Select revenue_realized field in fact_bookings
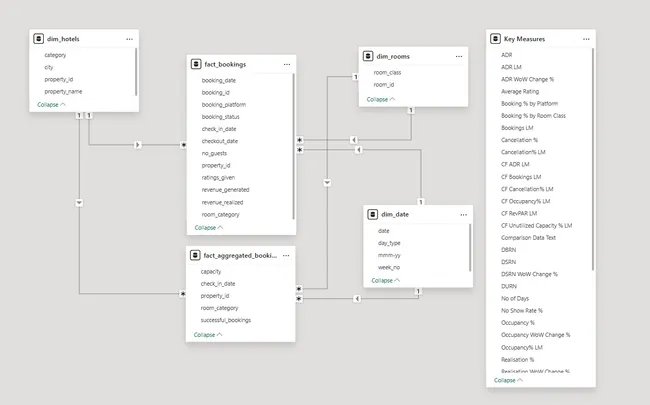Screen dimensions: 650x405 223,202
